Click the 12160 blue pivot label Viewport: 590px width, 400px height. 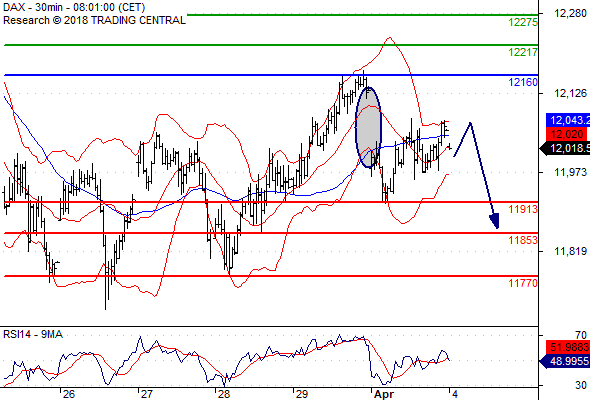(x=523, y=82)
